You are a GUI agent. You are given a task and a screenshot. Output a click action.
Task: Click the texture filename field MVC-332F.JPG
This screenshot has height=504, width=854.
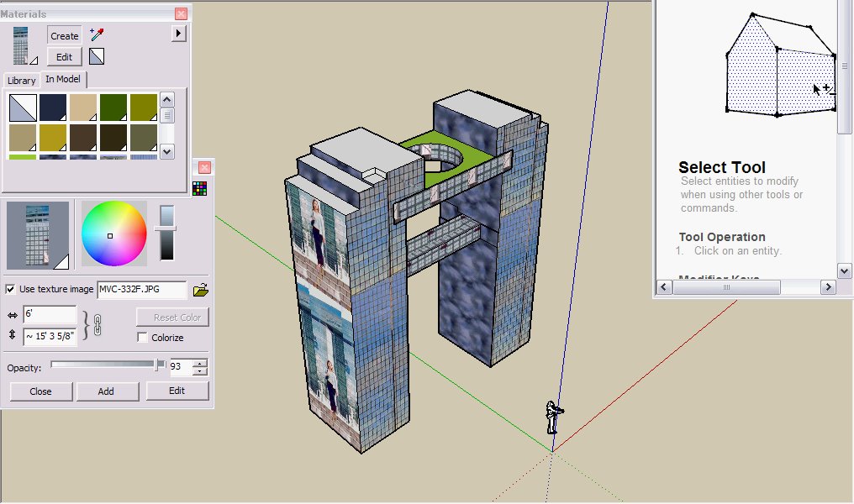[x=141, y=290]
